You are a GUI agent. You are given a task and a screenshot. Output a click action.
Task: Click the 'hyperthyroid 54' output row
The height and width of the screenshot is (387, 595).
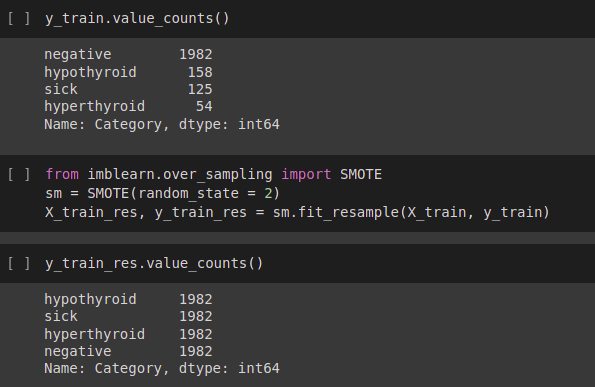[x=128, y=107]
